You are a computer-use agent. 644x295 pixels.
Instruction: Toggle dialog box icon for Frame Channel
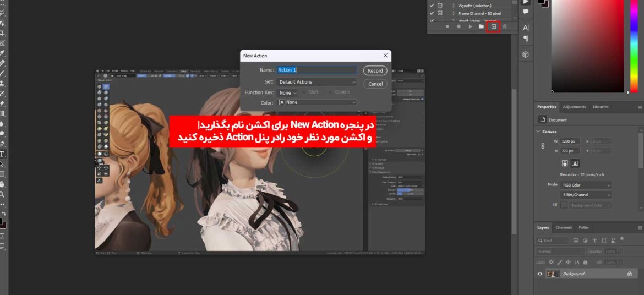[440, 14]
